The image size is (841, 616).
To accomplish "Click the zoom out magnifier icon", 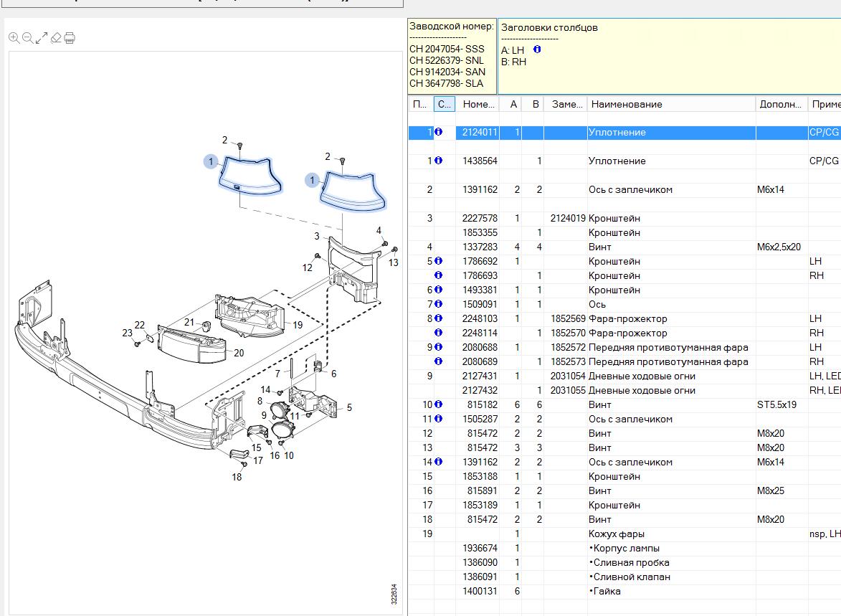I will click(x=27, y=38).
